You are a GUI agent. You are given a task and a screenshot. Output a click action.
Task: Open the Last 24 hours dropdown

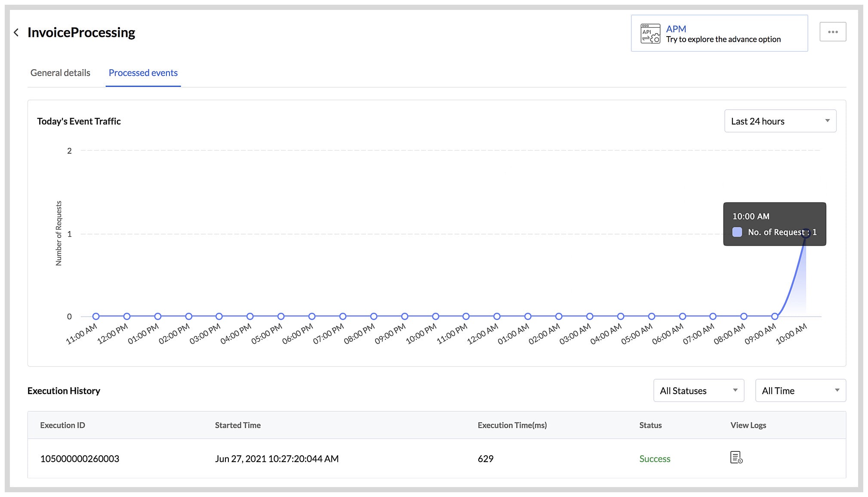click(x=779, y=121)
